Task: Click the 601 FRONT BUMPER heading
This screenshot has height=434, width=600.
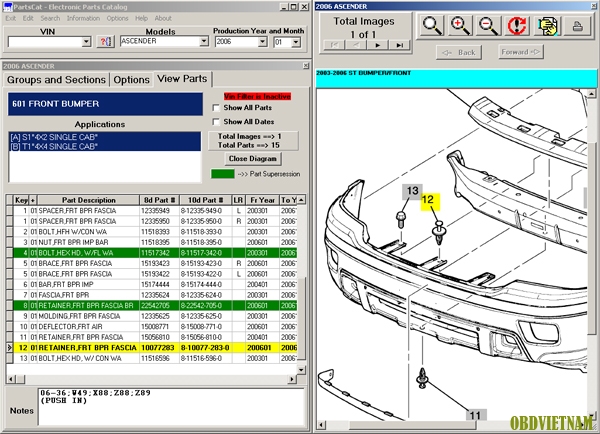Action: 105,104
